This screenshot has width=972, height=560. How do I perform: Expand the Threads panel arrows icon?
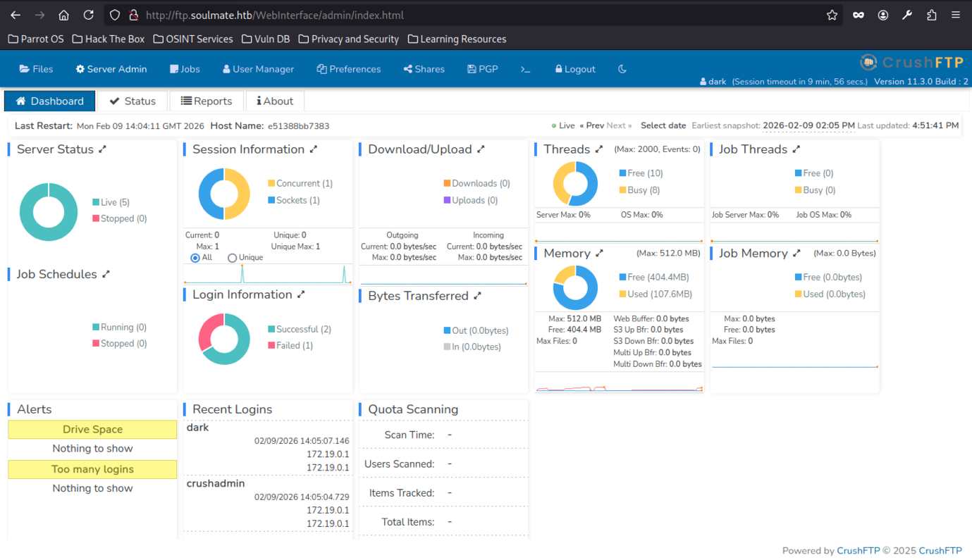(599, 149)
